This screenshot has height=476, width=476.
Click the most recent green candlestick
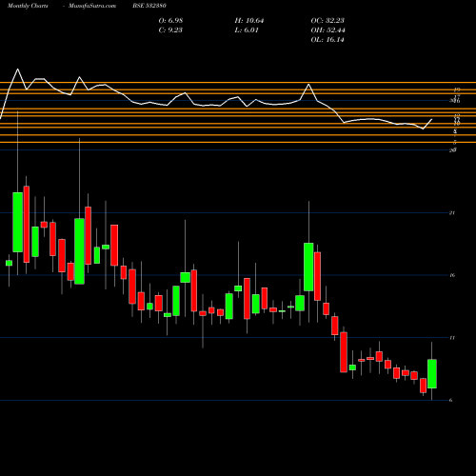[x=432, y=373]
